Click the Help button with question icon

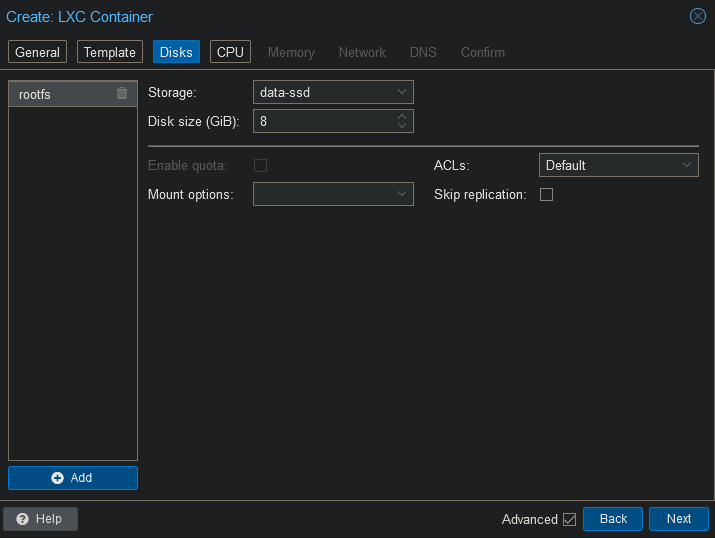point(40,519)
